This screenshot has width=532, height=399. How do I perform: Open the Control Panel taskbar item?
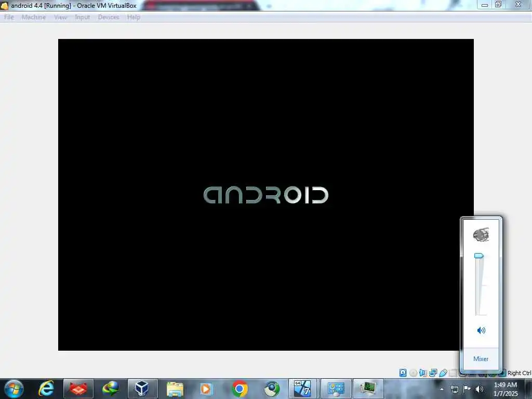point(336,389)
